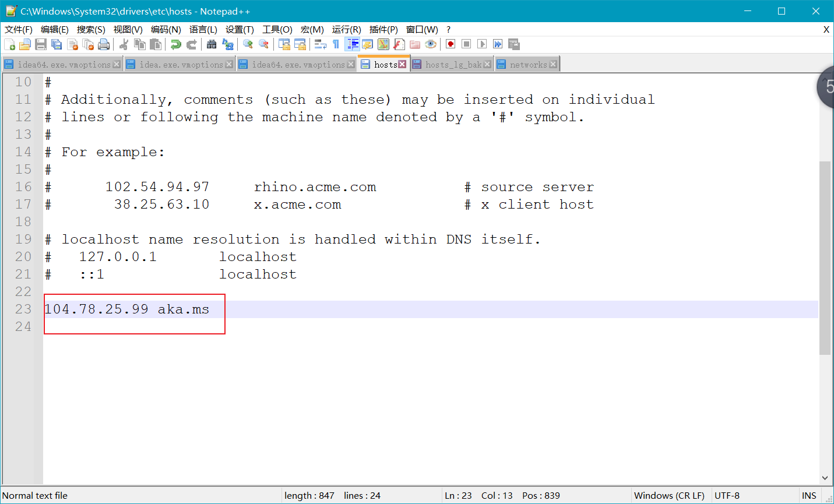Show the Document Map panel icon

[x=383, y=44]
